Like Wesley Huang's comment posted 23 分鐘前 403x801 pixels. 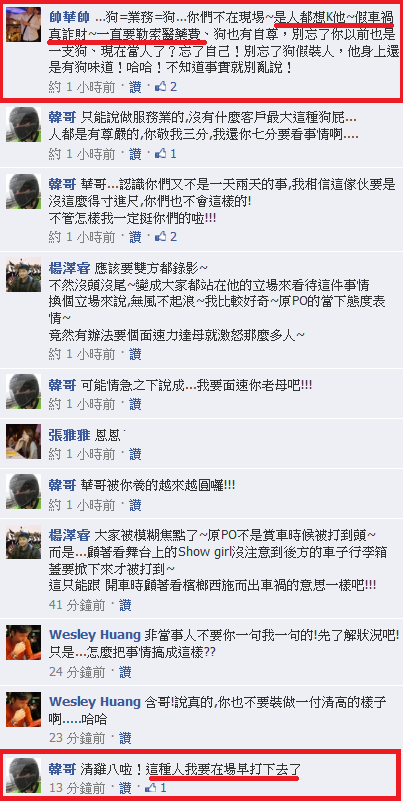125,738
